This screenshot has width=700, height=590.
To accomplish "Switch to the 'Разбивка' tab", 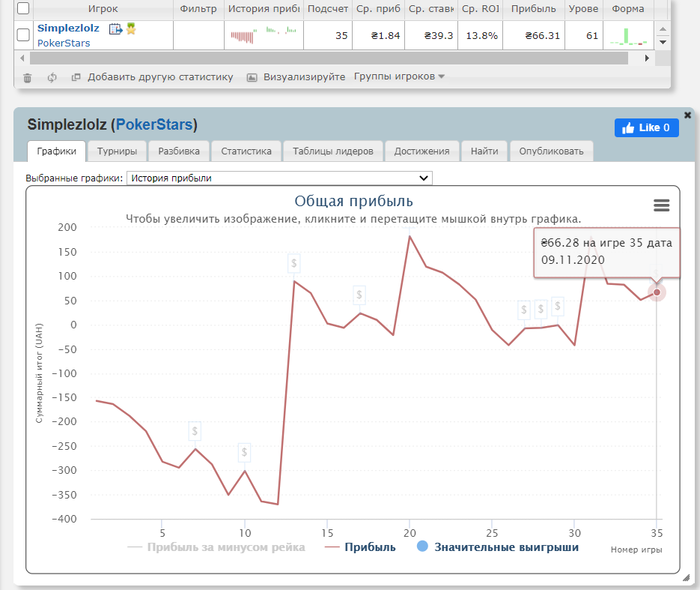I will (179, 151).
